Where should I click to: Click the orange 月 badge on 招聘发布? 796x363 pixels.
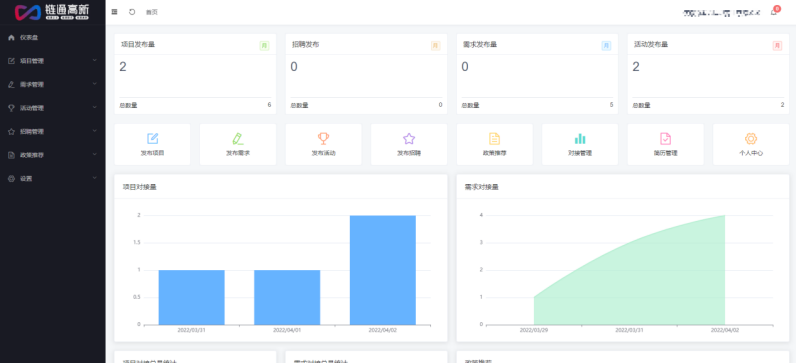coord(435,46)
